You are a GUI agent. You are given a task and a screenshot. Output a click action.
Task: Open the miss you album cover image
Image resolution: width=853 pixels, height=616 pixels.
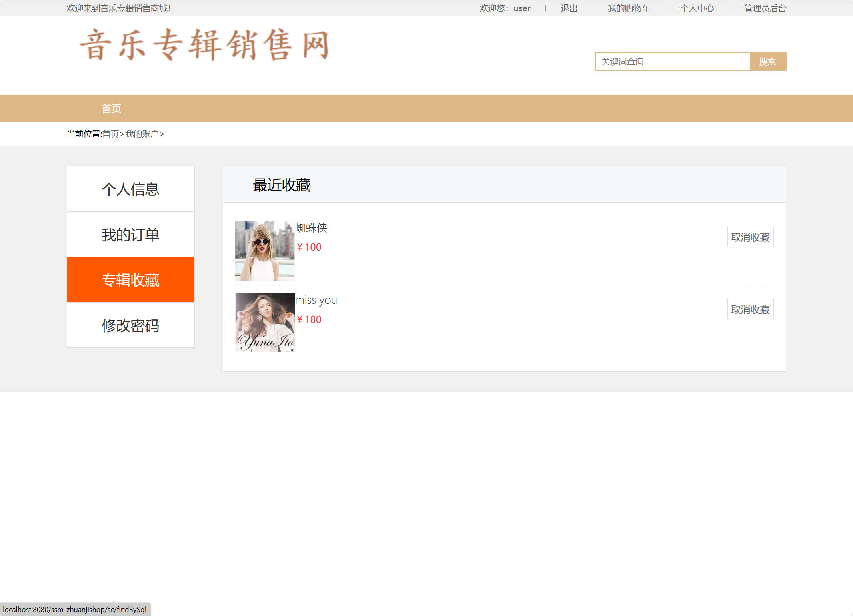(x=265, y=322)
